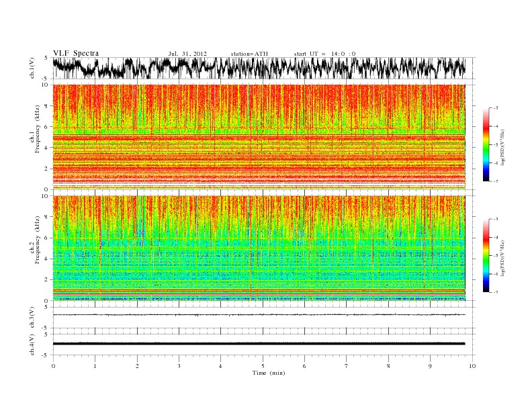Viewport: 532px width, 411px height.
Task: Click the "3" tick on time axis
Action: point(179,366)
